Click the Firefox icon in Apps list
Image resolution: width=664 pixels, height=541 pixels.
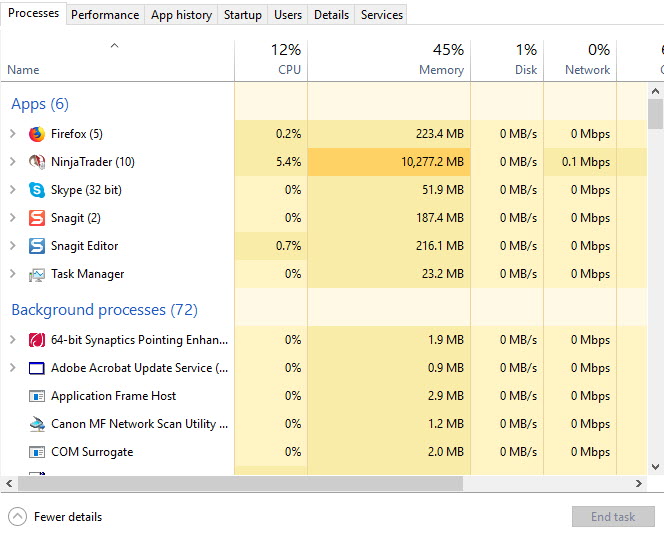tap(37, 134)
